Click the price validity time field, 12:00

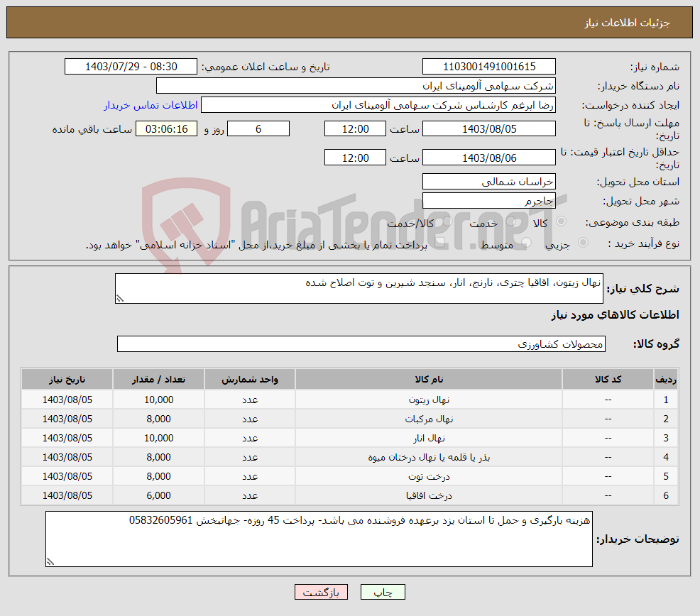pyautogui.click(x=355, y=158)
